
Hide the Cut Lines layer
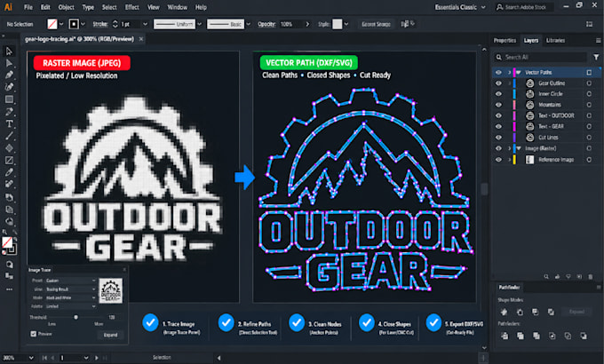498,138
